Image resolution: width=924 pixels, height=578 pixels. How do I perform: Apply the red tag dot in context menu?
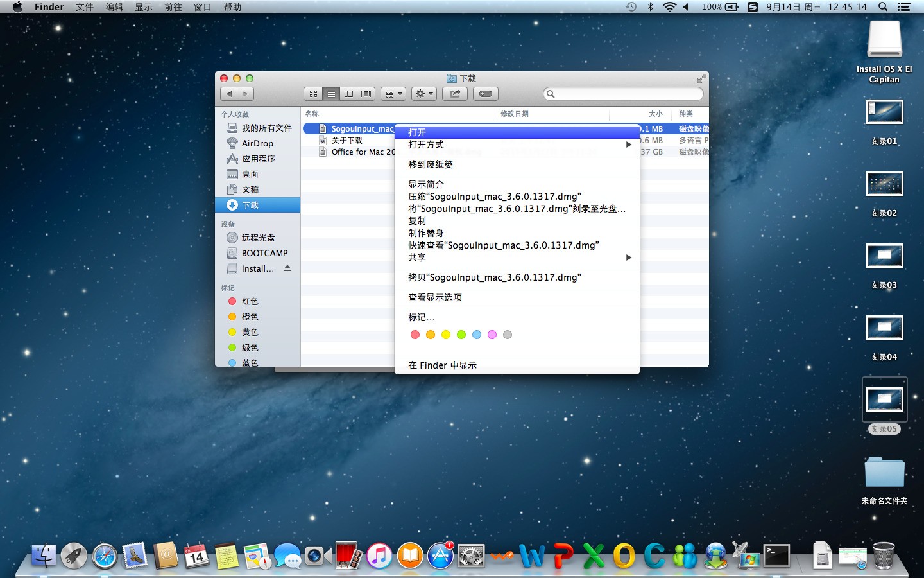click(x=415, y=335)
